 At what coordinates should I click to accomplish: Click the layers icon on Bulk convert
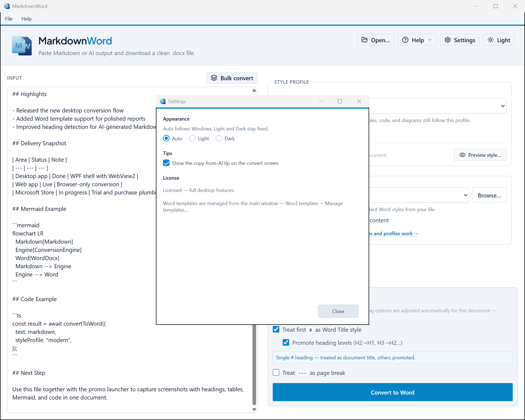click(x=214, y=78)
